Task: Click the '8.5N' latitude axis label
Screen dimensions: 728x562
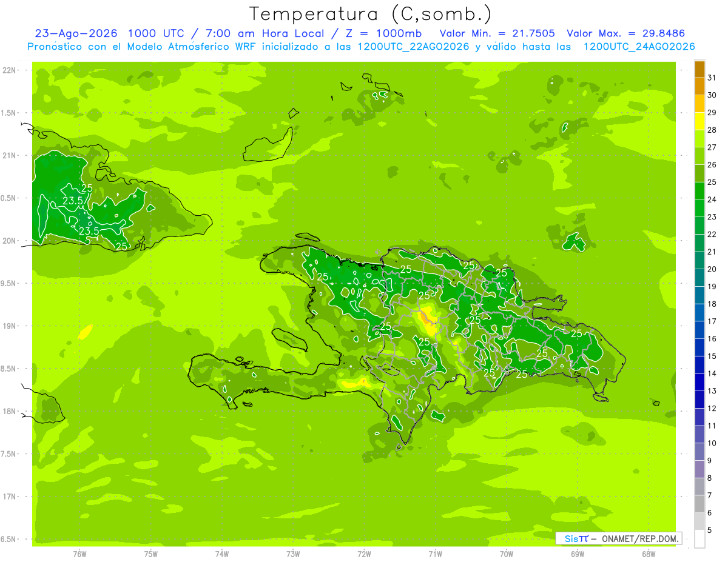Action: click(9, 369)
